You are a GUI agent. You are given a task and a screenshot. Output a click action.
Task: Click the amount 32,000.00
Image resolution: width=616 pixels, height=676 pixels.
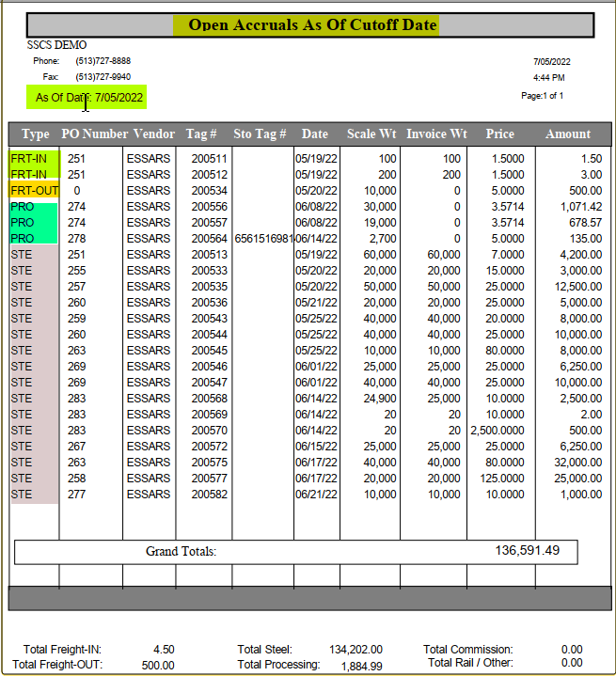coord(578,462)
